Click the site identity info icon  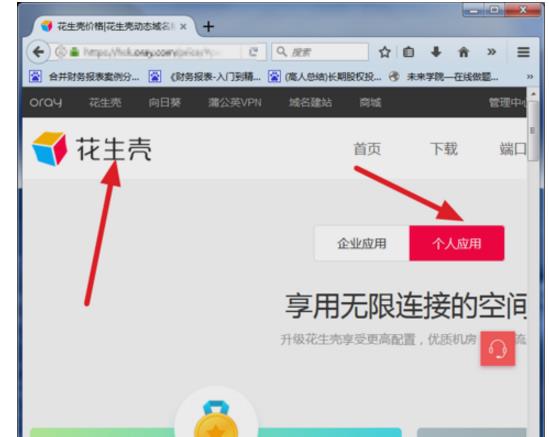click(61, 52)
